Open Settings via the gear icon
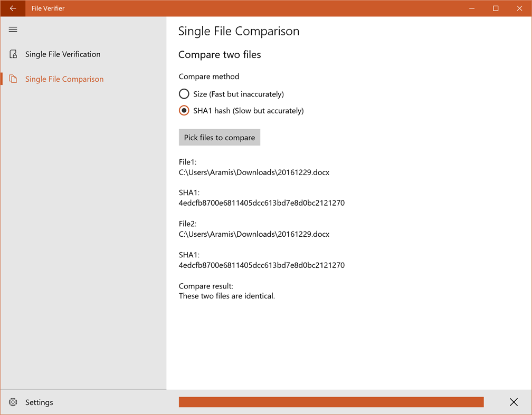 [x=13, y=402]
